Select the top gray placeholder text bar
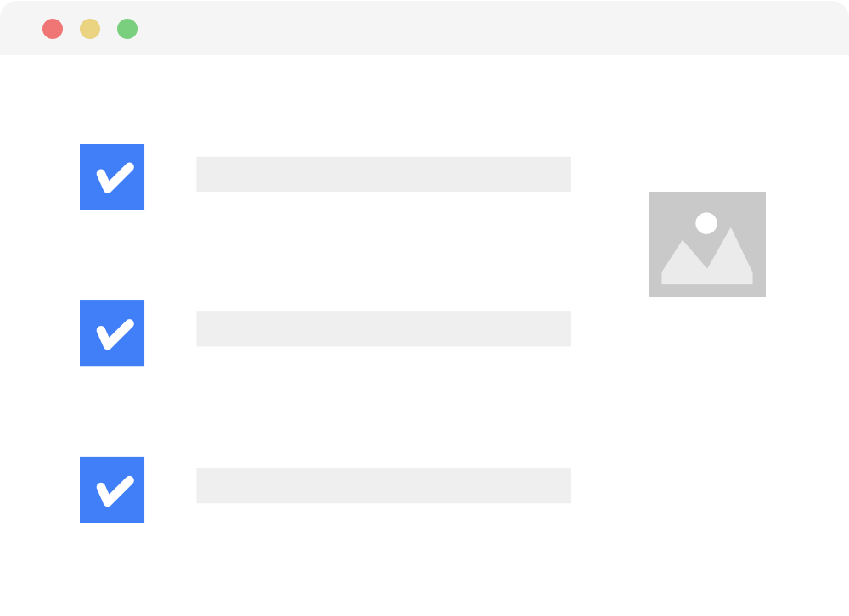 point(383,174)
